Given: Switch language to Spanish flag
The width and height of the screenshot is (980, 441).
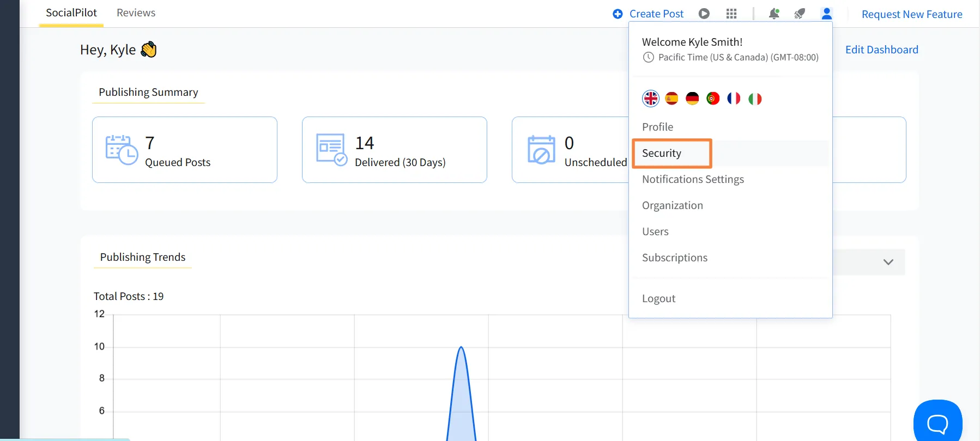Looking at the screenshot, I should tap(672, 99).
